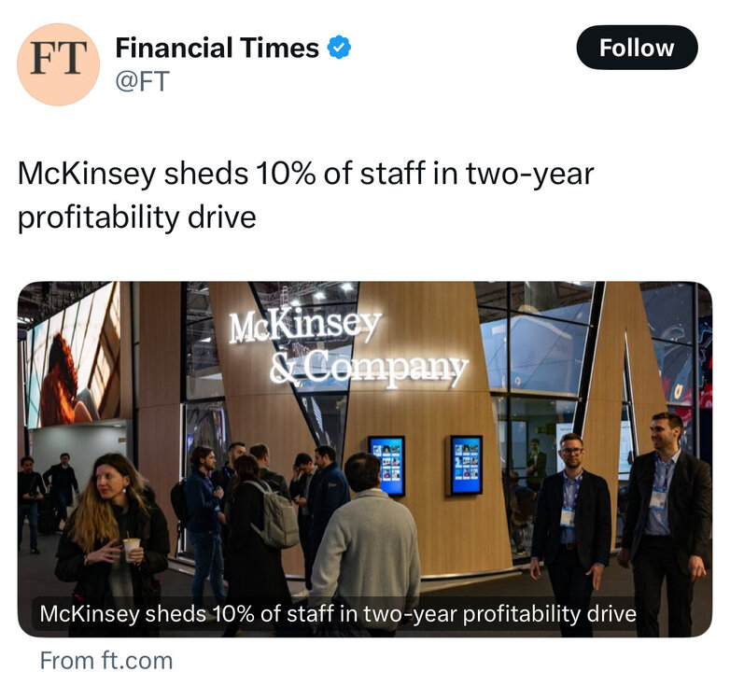Open the "From ft.com" source link
This screenshot has height=700, width=730.
click(105, 661)
